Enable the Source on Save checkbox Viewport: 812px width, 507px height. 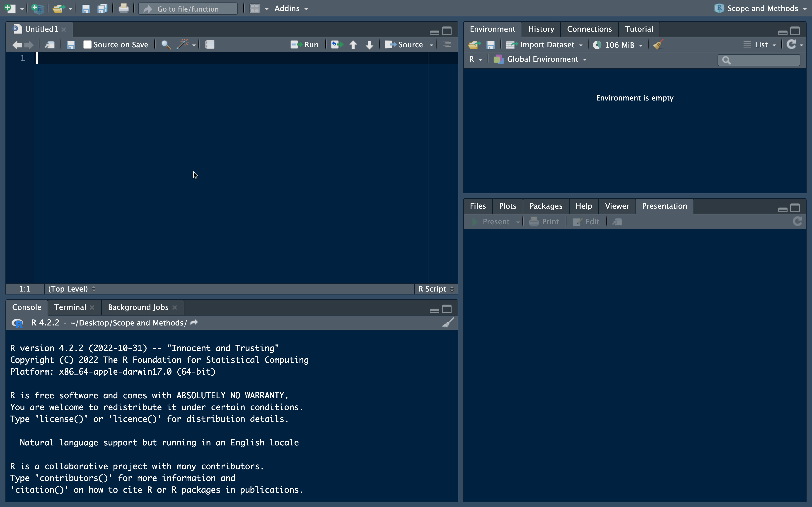[87, 45]
